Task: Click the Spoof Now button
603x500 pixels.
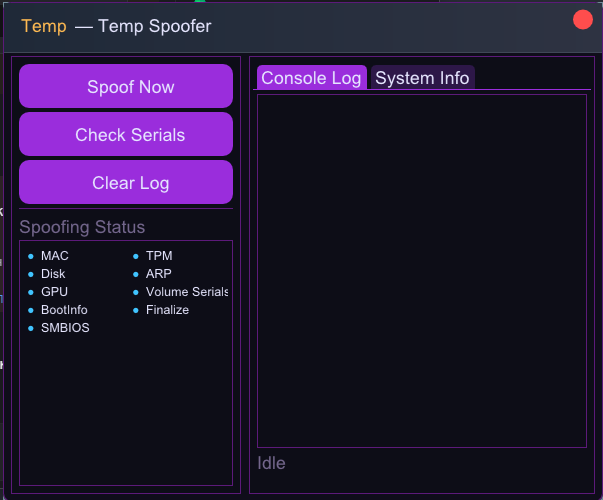Action: coord(126,87)
